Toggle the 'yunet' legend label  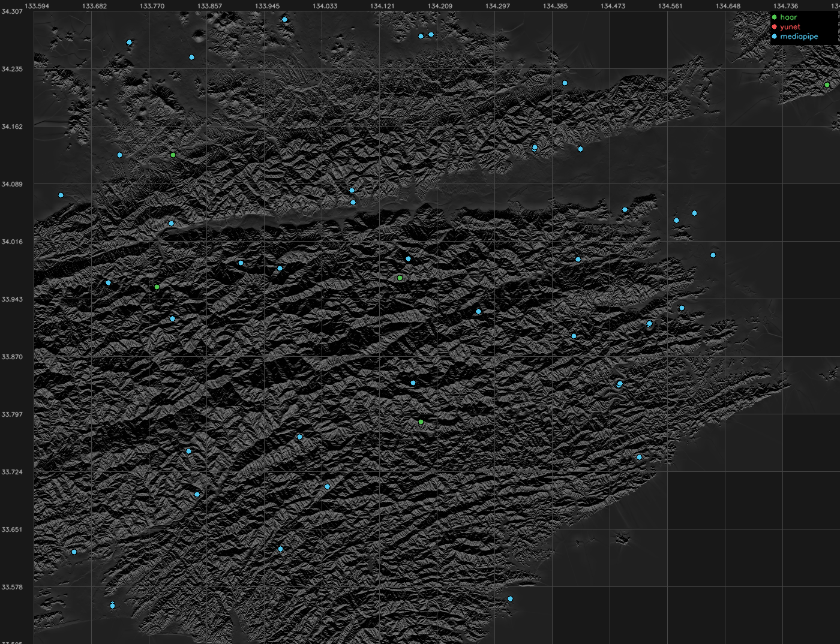click(x=790, y=27)
